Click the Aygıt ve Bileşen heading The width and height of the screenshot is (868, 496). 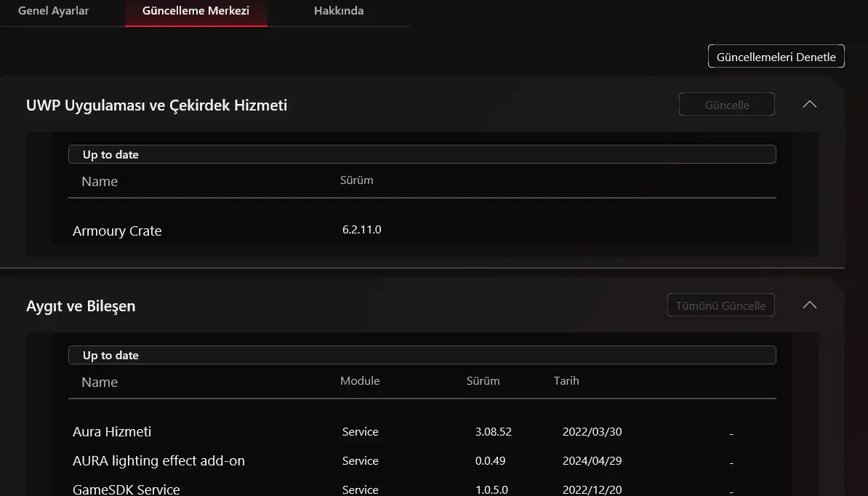click(x=81, y=306)
